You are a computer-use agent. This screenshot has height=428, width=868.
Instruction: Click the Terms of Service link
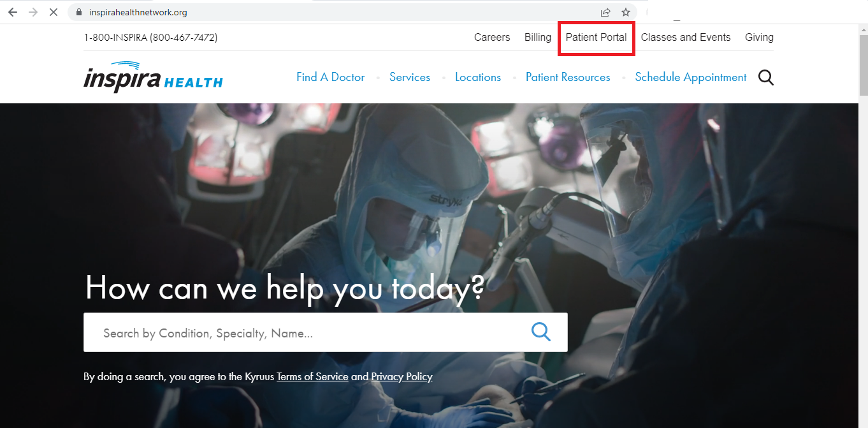point(312,376)
